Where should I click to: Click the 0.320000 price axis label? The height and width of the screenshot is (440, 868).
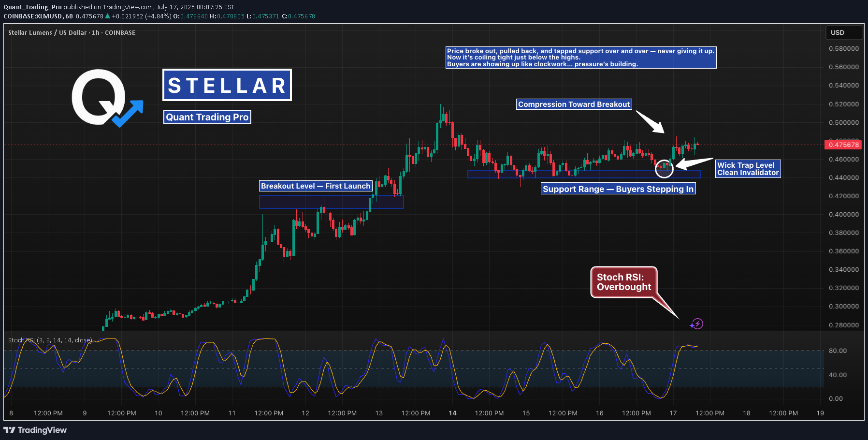coord(844,288)
